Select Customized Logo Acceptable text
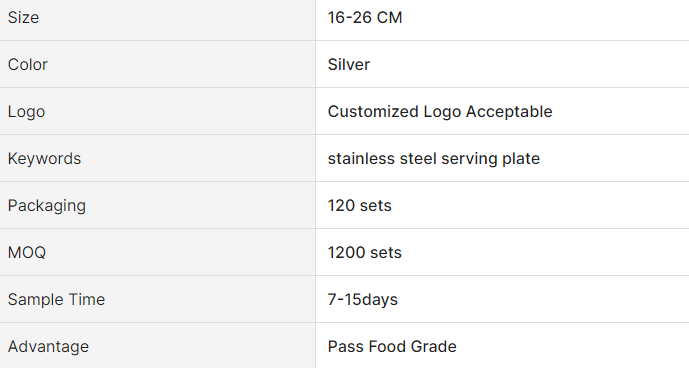The width and height of the screenshot is (689, 368). coord(440,112)
